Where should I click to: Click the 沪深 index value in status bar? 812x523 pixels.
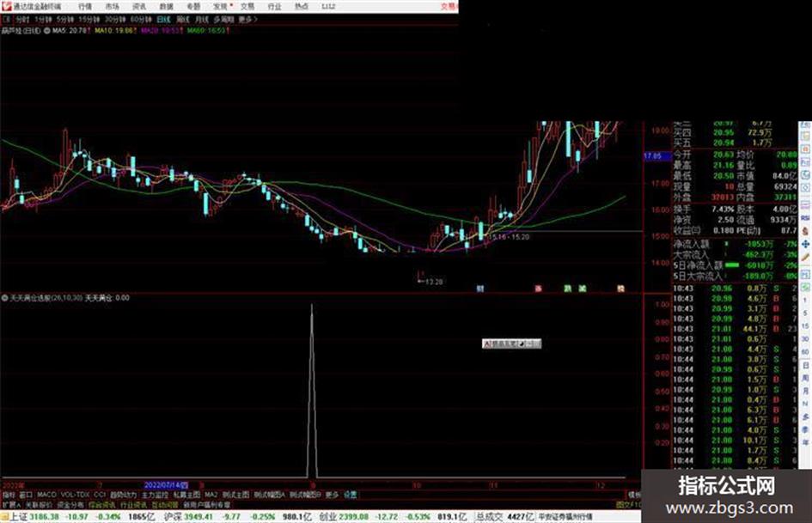tap(200, 517)
